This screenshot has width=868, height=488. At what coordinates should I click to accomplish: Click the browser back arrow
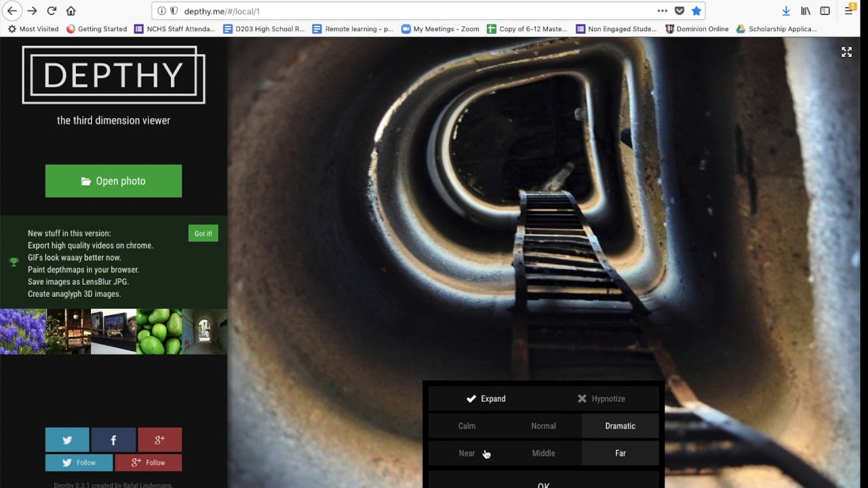(12, 11)
